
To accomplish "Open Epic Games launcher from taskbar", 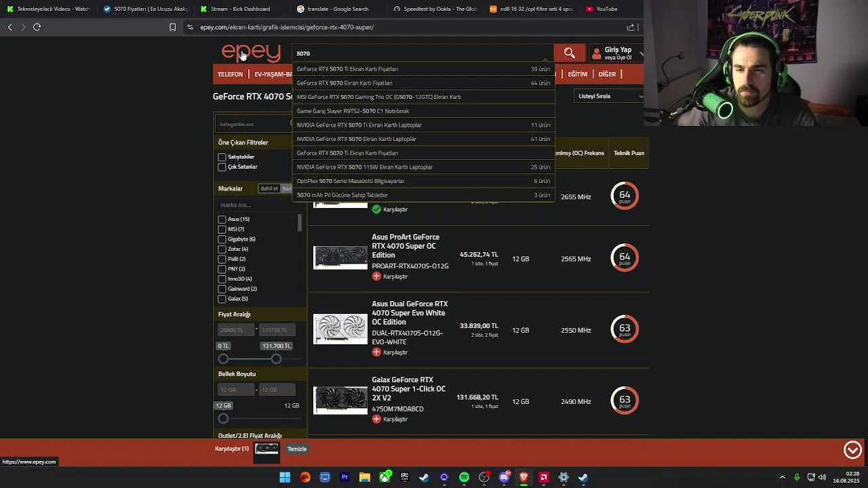I will tap(404, 477).
